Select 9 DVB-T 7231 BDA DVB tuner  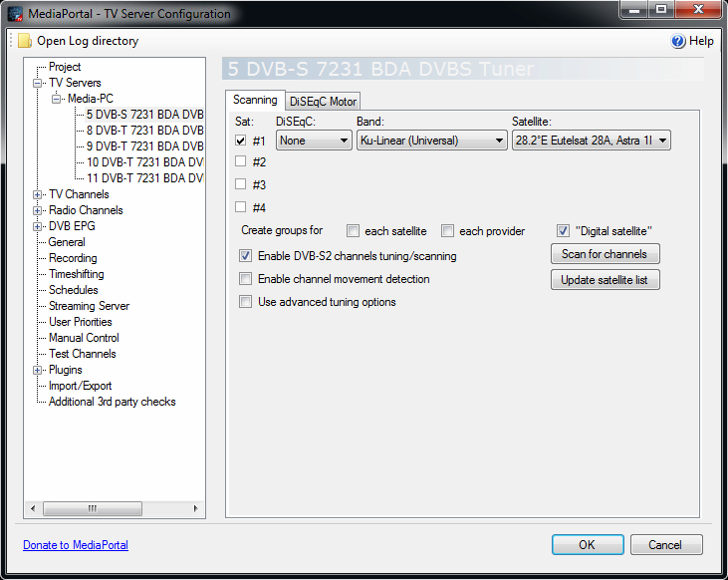point(144,146)
